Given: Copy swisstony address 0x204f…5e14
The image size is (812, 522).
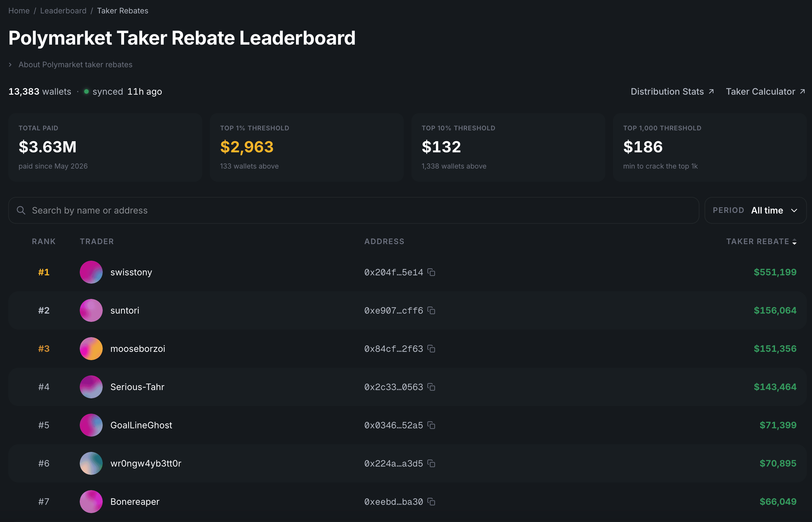Looking at the screenshot, I should click(431, 272).
